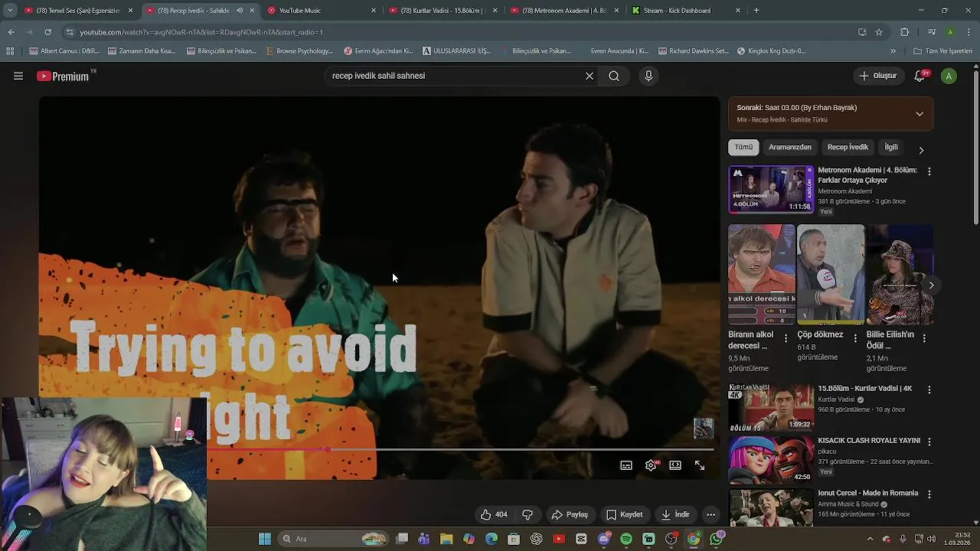The height and width of the screenshot is (551, 980).
Task: Show hidden system tray icons
Action: (x=870, y=539)
